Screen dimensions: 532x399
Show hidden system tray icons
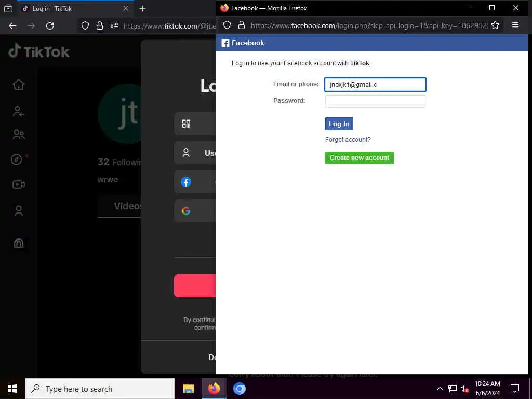tap(440, 389)
